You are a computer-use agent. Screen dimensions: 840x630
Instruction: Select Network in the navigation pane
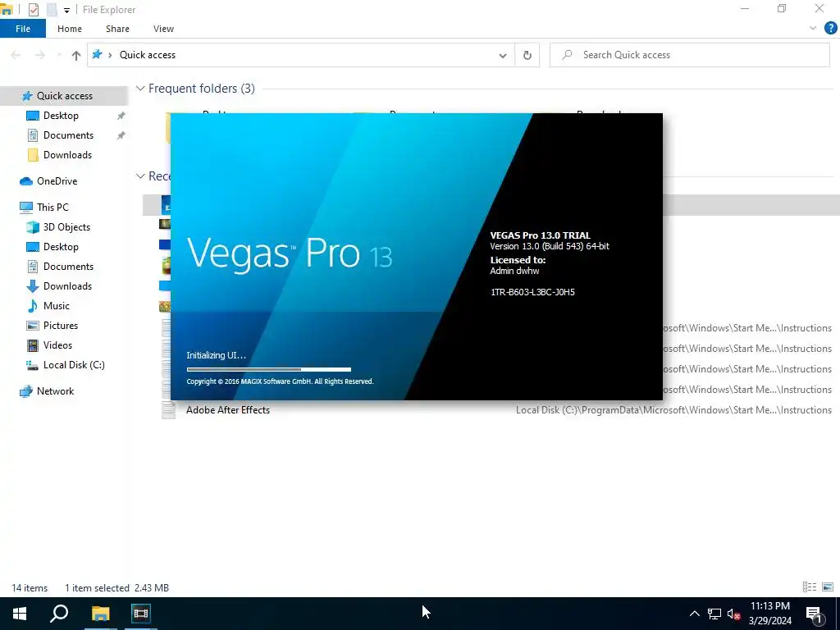55,391
